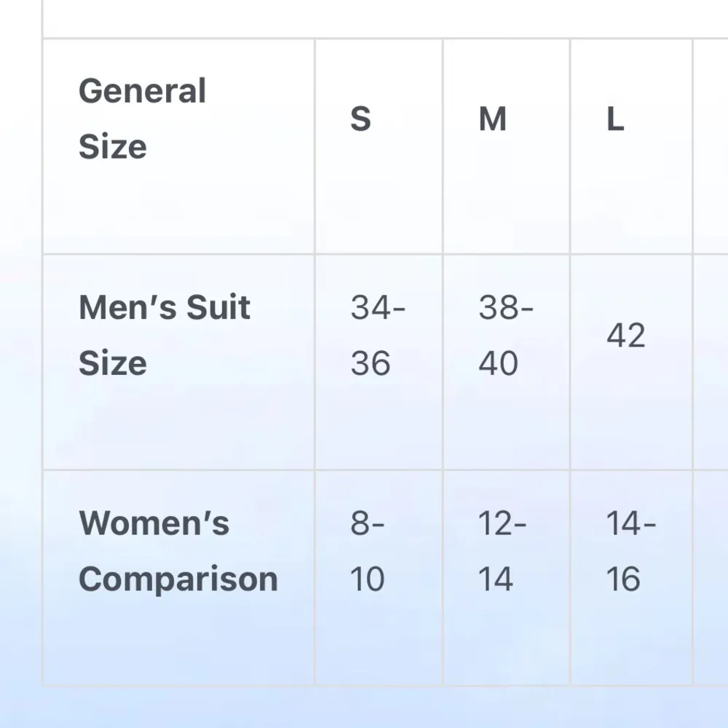Click the cut-off cell right of 14-16
The height and width of the screenshot is (728, 728).
tap(711, 577)
